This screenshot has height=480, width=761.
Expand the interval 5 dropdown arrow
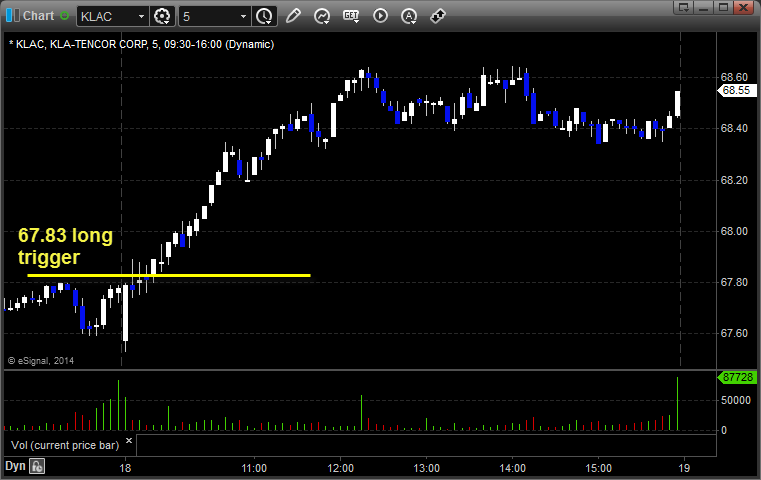(244, 17)
